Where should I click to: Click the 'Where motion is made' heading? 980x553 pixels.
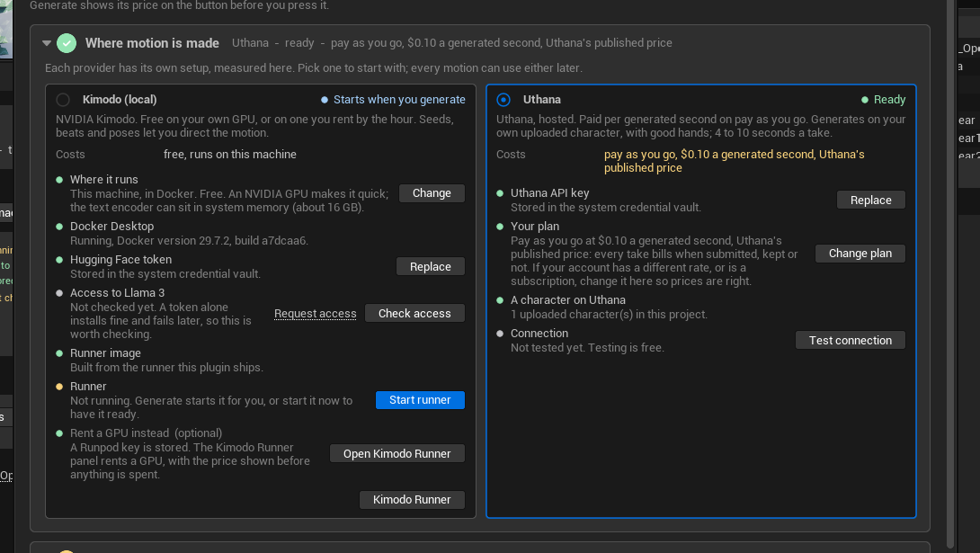click(152, 43)
